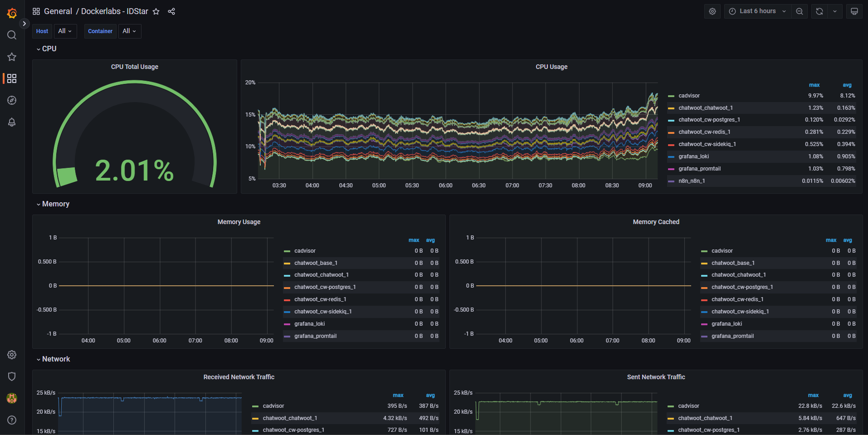This screenshot has width=868, height=435.
Task: Click the Host variable label
Action: click(42, 31)
